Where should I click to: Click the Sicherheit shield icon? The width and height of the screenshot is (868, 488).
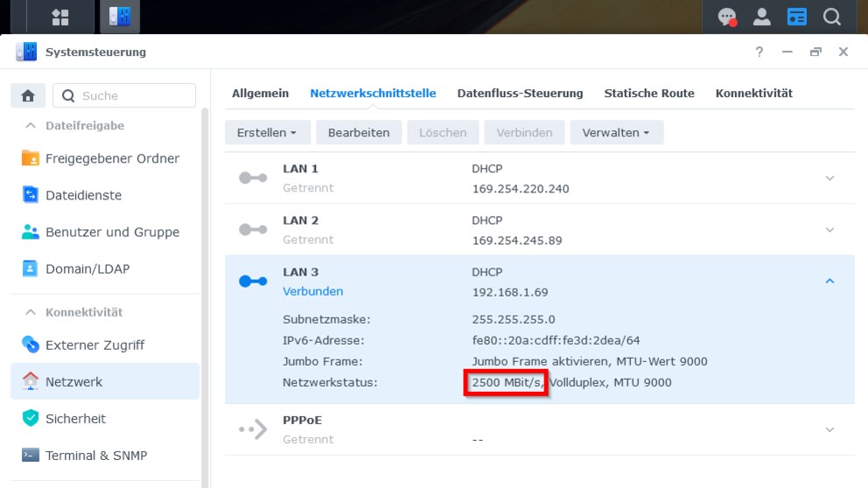[x=30, y=418]
